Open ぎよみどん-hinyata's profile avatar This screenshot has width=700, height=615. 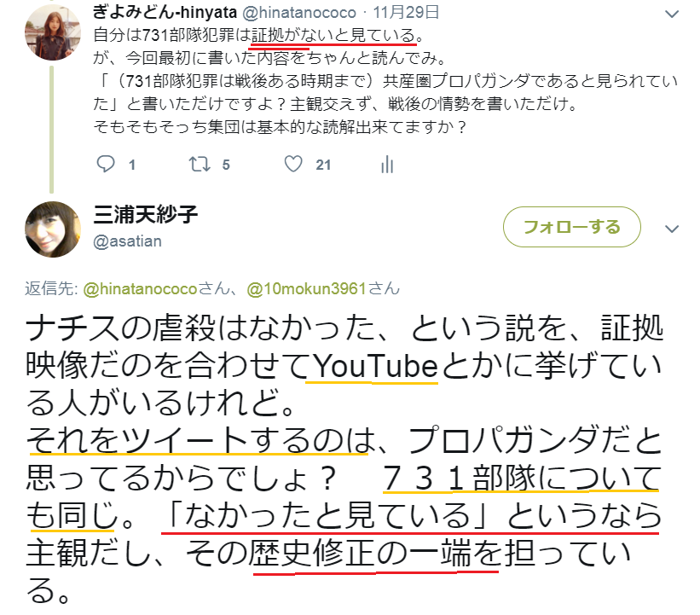[53, 32]
